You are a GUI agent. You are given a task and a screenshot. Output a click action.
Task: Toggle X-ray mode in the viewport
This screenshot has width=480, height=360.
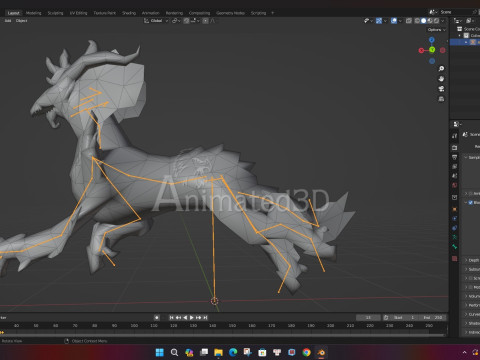409,21
